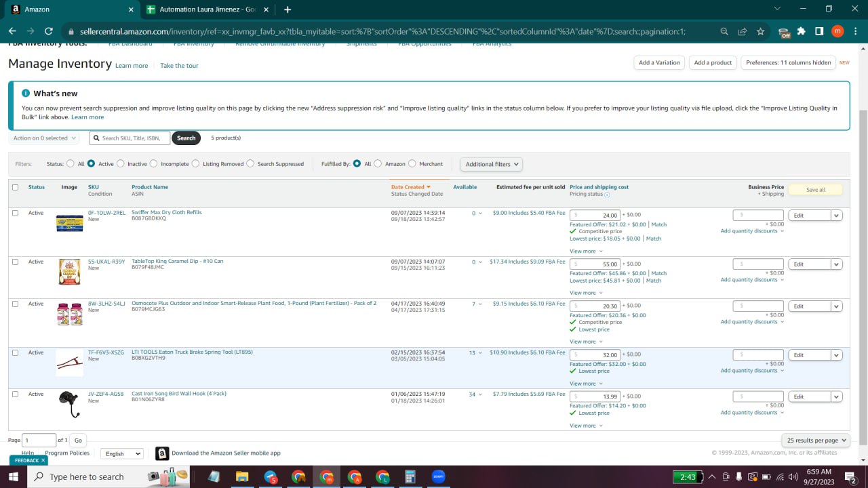Screen dimensions: 868x488
Task: Click the brake spring tool image
Action: point(69,363)
